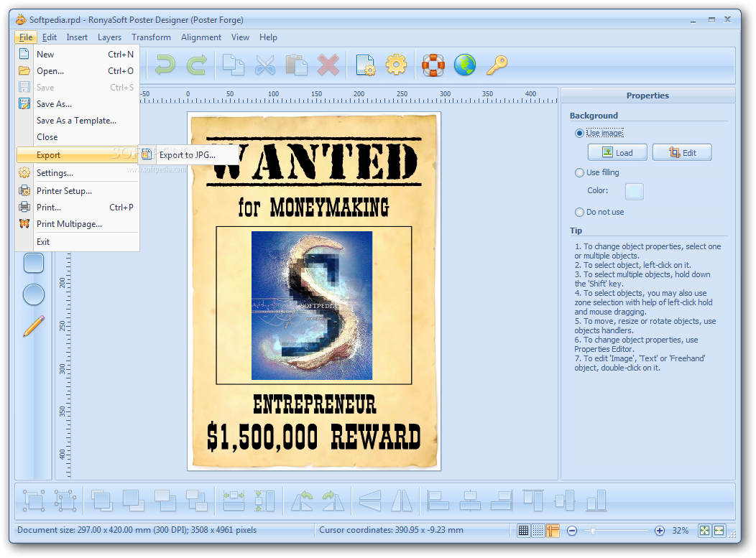Click the Group objects icon in bottom toolbar
The width and height of the screenshot is (756, 558).
coord(34,500)
